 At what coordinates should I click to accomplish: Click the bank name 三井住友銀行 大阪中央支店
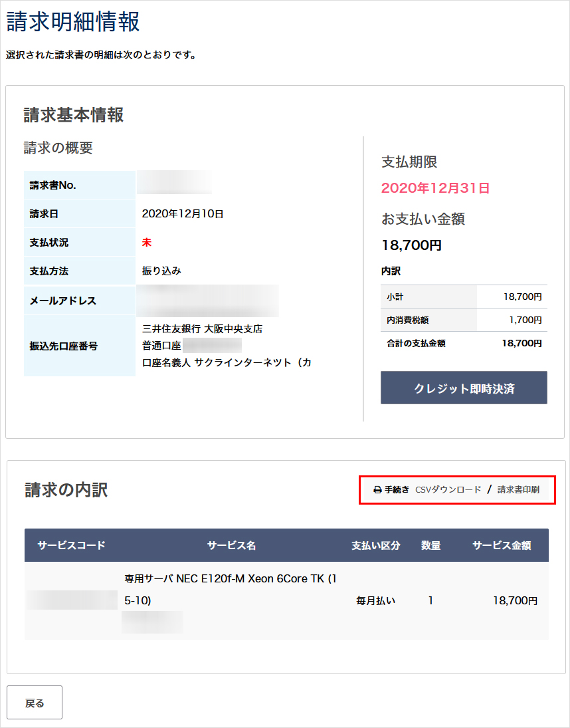point(202,329)
